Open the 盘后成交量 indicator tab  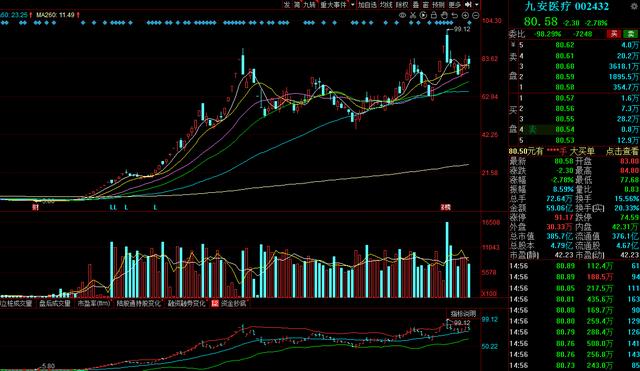(55, 304)
